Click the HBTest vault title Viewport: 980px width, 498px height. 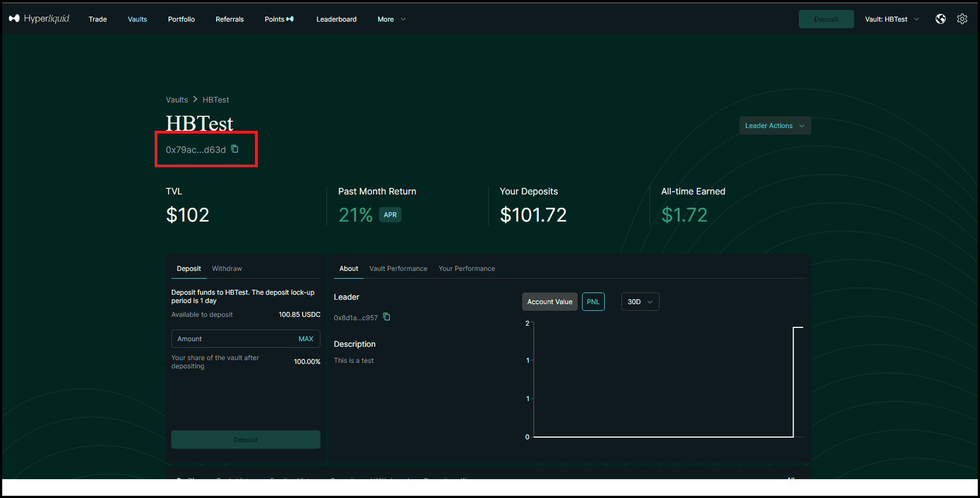200,124
